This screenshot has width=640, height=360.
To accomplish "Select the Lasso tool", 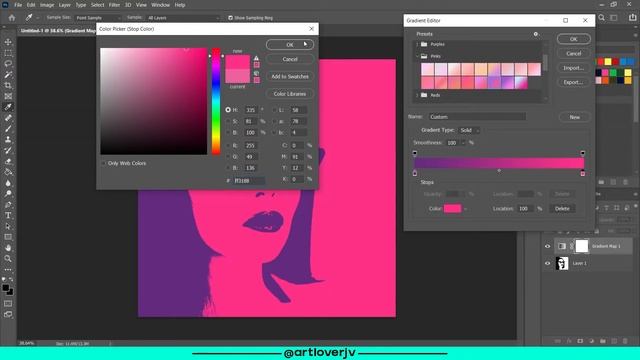I will (8, 64).
